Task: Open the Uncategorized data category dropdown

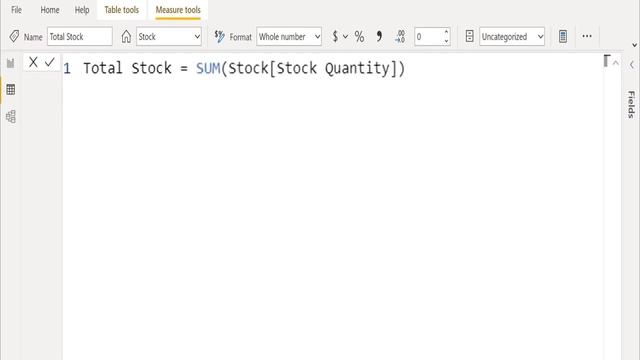Action: click(x=512, y=37)
